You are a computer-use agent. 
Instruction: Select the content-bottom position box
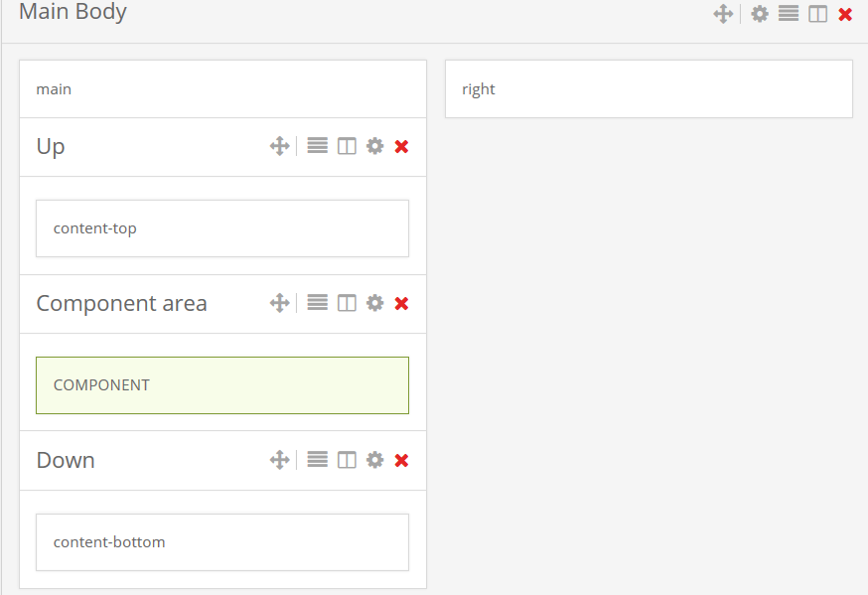click(222, 542)
